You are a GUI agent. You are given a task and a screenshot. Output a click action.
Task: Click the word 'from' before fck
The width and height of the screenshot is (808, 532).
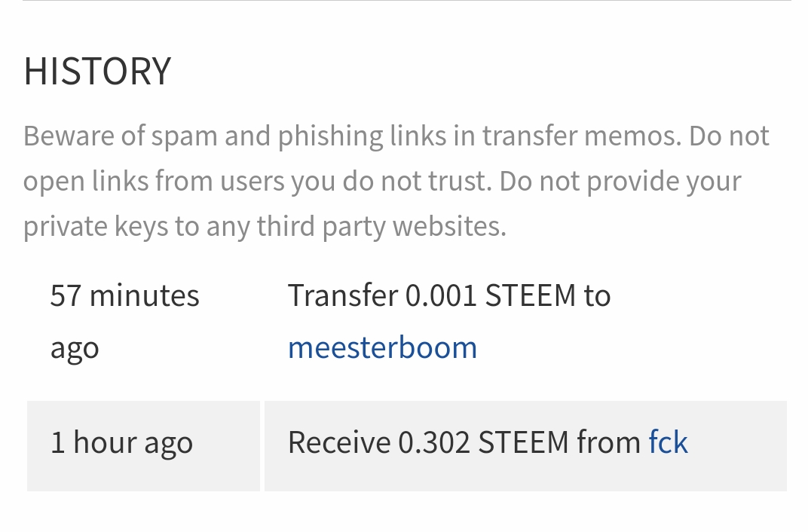click(608, 442)
